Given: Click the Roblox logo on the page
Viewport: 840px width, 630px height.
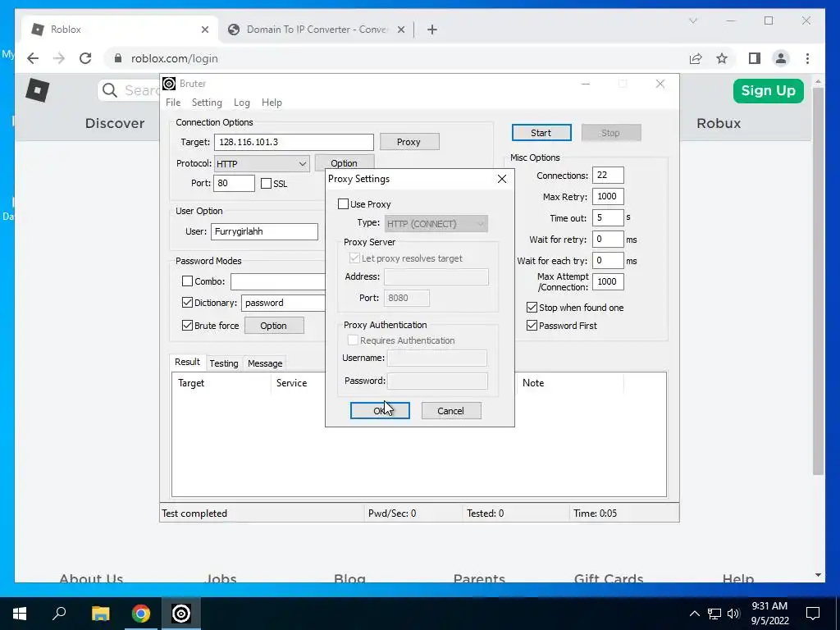Looking at the screenshot, I should [38, 90].
